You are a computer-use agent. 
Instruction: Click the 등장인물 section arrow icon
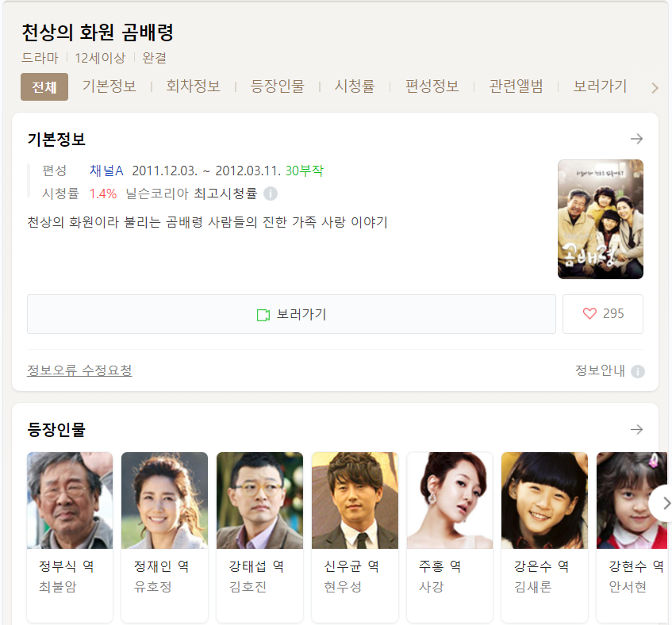tap(636, 429)
